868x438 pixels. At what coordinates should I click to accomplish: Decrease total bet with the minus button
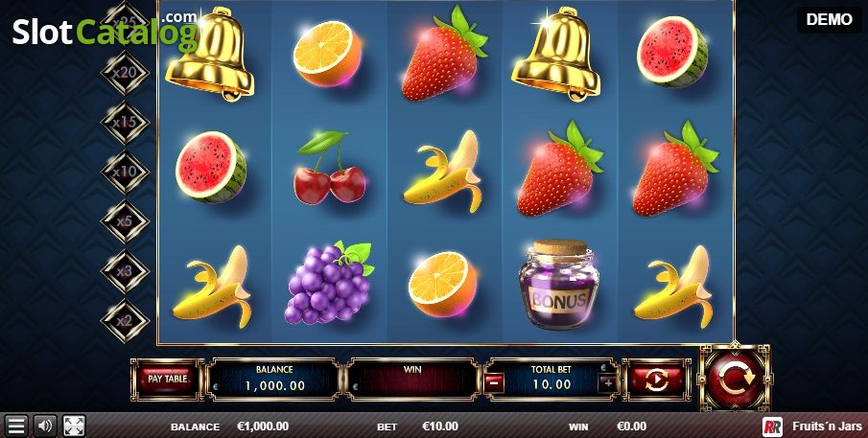[494, 382]
